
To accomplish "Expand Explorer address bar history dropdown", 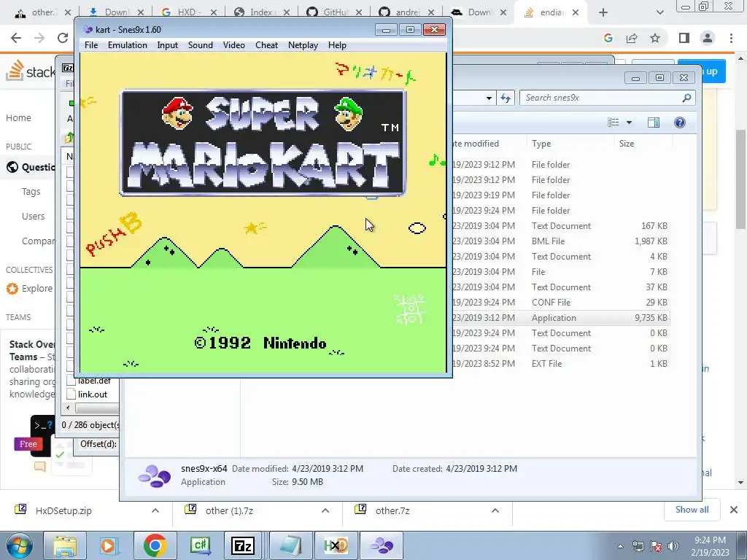I will tap(489, 98).
